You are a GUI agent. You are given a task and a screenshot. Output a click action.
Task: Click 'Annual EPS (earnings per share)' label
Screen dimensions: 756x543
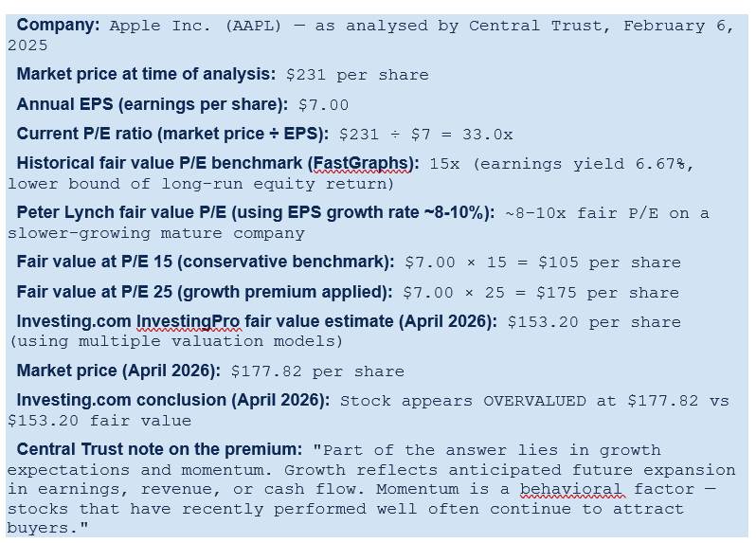[x=153, y=104]
